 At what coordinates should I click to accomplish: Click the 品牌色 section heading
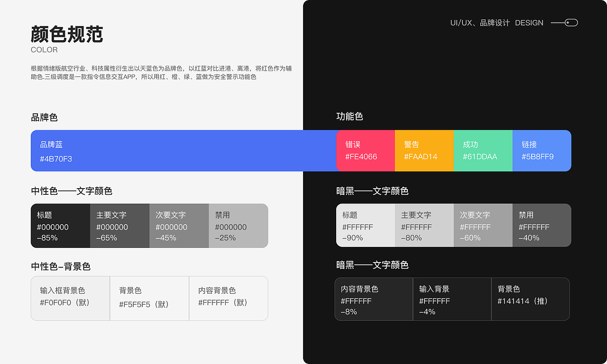pyautogui.click(x=44, y=118)
